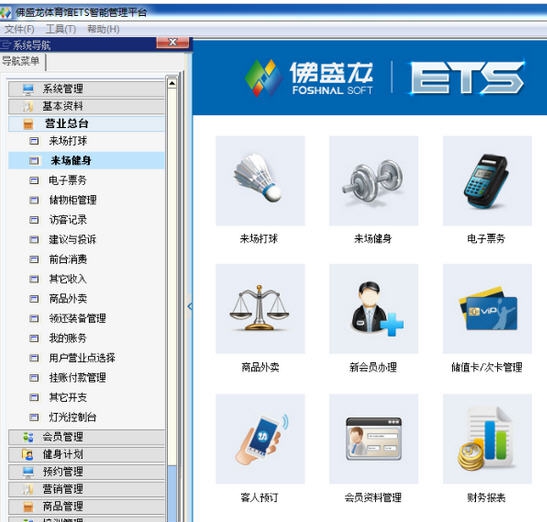Open the 来场健身 dumbbell tile

click(374, 181)
